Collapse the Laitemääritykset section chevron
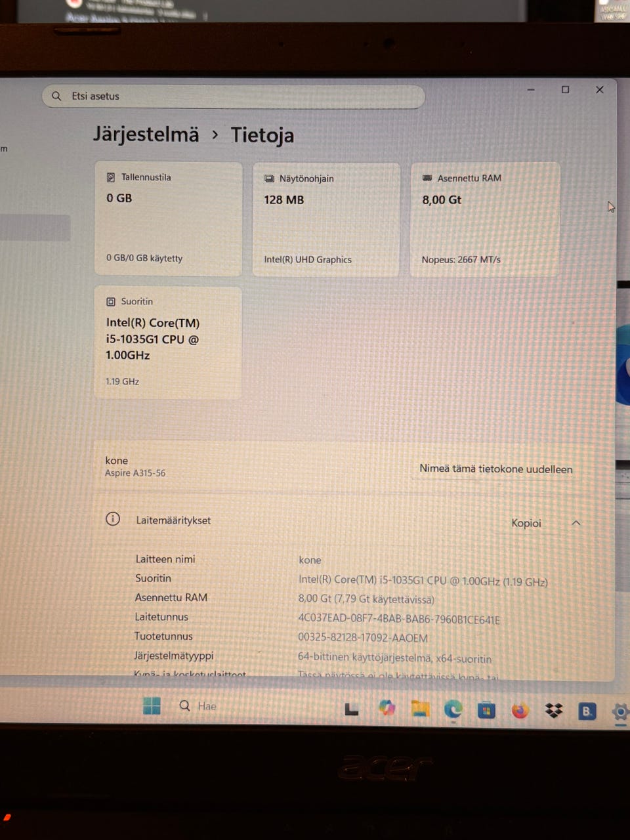The width and height of the screenshot is (630, 840). [576, 523]
